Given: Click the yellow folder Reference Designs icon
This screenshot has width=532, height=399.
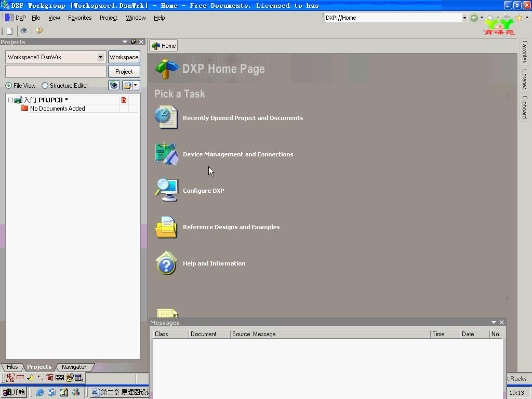Looking at the screenshot, I should pos(166,227).
